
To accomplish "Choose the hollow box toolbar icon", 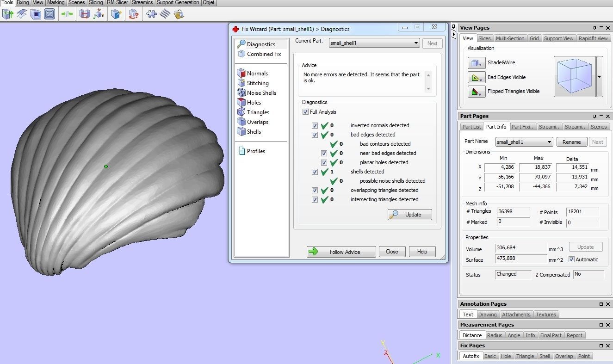I will point(36,14).
